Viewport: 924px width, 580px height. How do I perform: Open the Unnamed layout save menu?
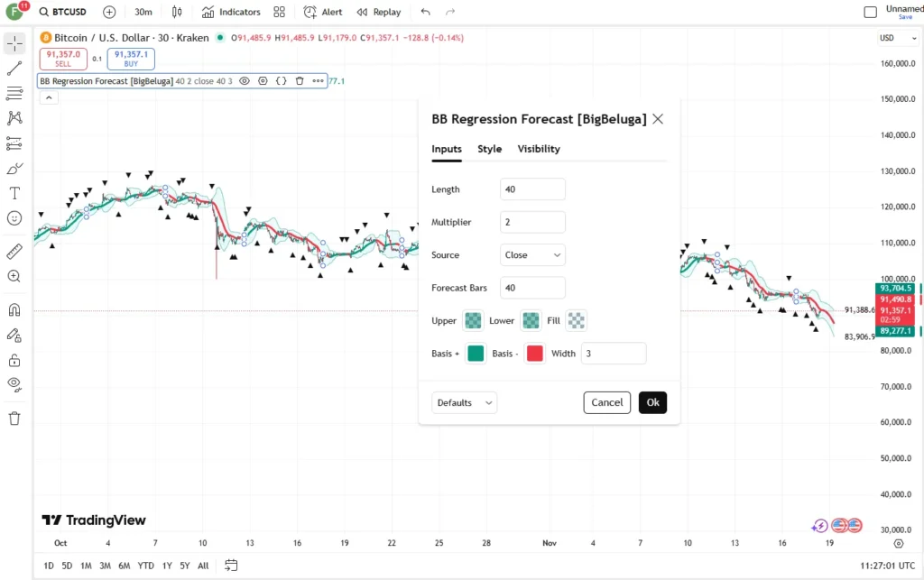tap(904, 12)
